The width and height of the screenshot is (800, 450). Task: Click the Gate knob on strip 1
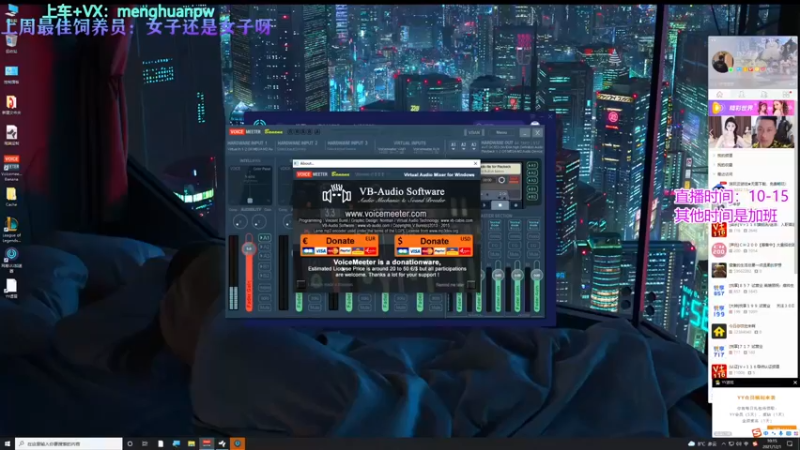click(x=259, y=221)
